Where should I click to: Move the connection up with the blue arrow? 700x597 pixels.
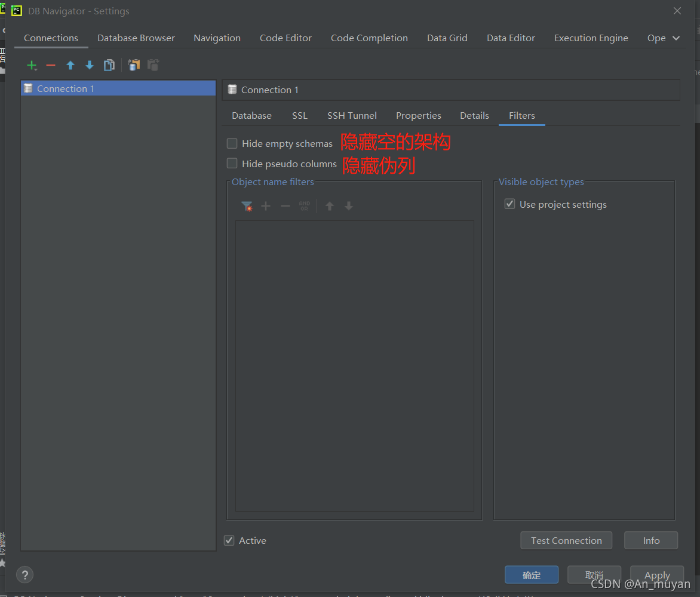70,66
